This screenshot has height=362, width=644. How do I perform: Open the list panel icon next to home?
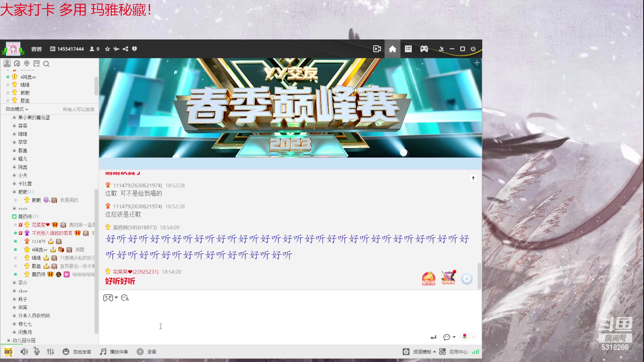[x=408, y=49]
